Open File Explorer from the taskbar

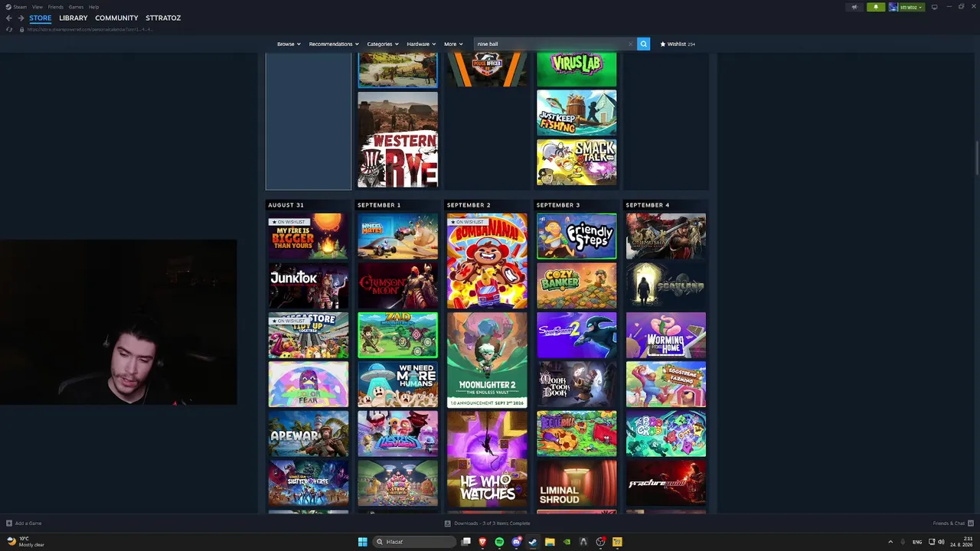550,542
